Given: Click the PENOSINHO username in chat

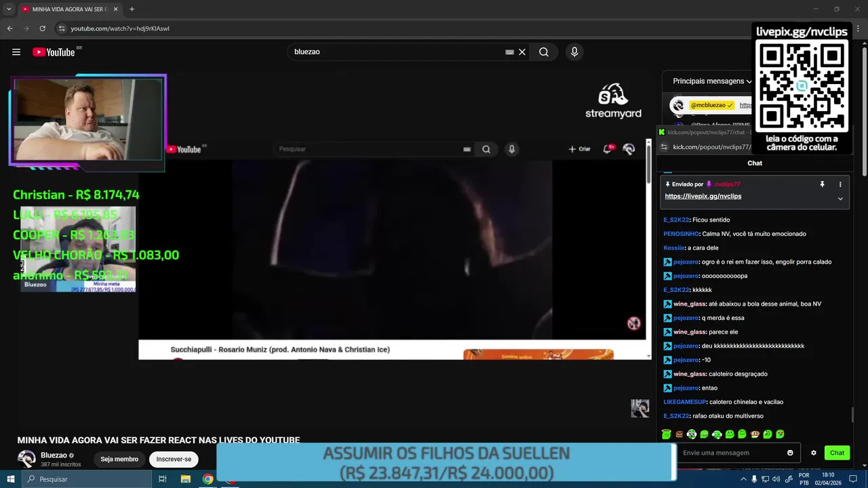Looking at the screenshot, I should tap(682, 234).
